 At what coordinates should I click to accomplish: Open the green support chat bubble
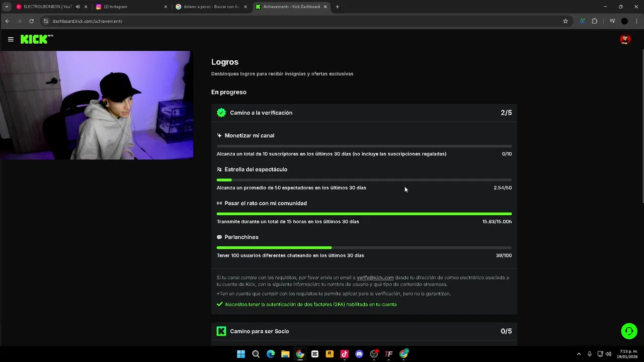(629, 331)
